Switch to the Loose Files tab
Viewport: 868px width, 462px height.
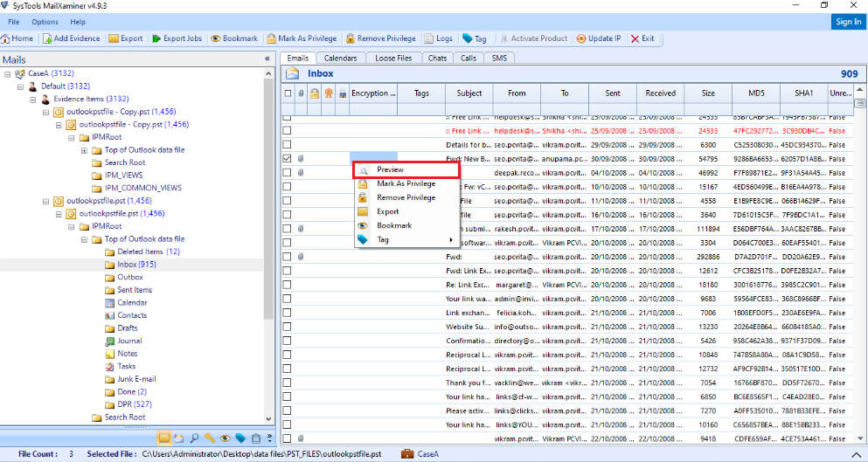coord(393,59)
